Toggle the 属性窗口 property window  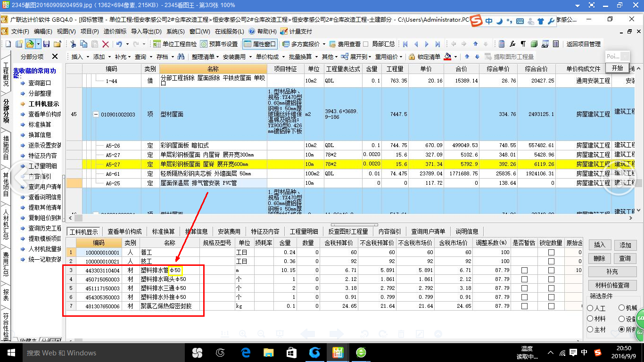(260, 44)
